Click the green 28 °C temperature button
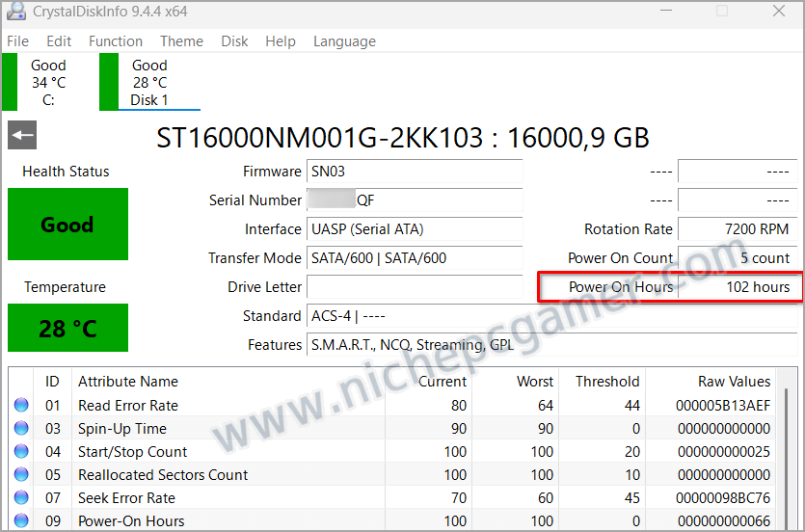 tap(67, 328)
